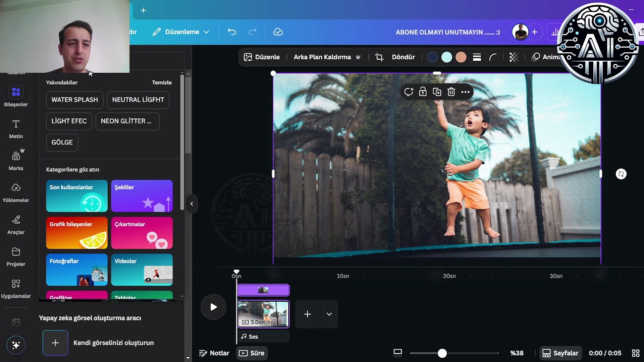644x362 pixels.
Task: Delete the selected clip with the trash icon
Action: (x=451, y=92)
